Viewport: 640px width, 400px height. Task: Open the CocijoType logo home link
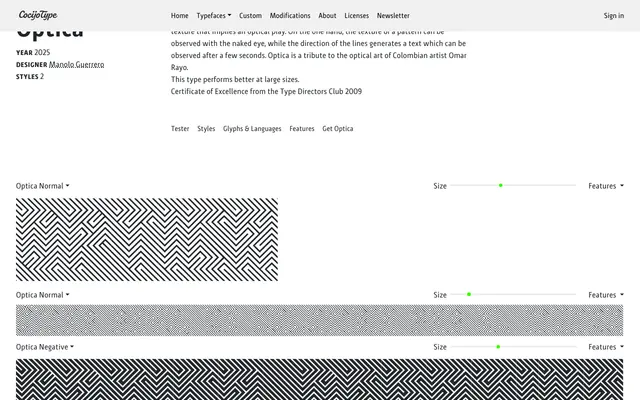(38, 15)
